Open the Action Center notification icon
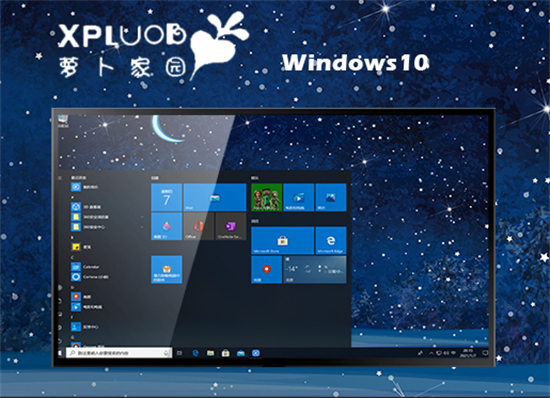Viewport: 550px width, 398px height. pos(485,353)
